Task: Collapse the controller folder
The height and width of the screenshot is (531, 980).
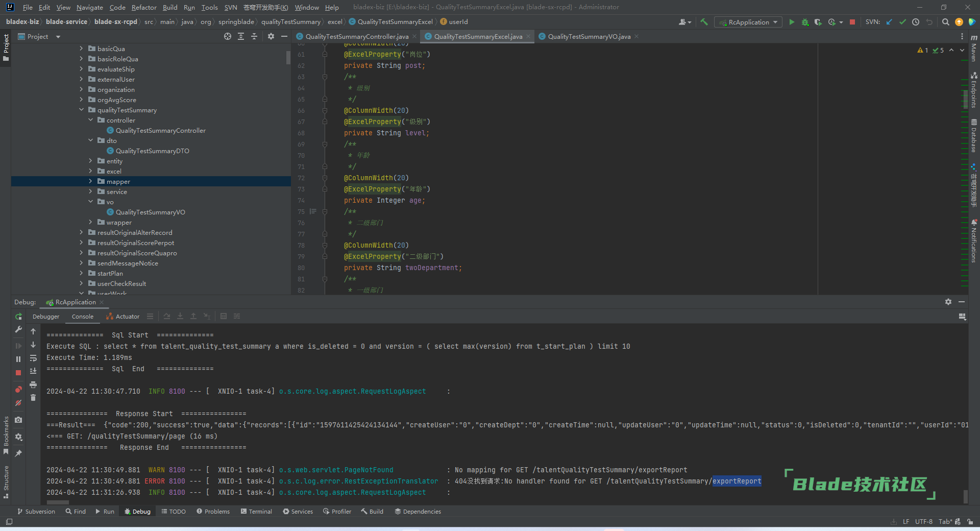Action: [91, 120]
